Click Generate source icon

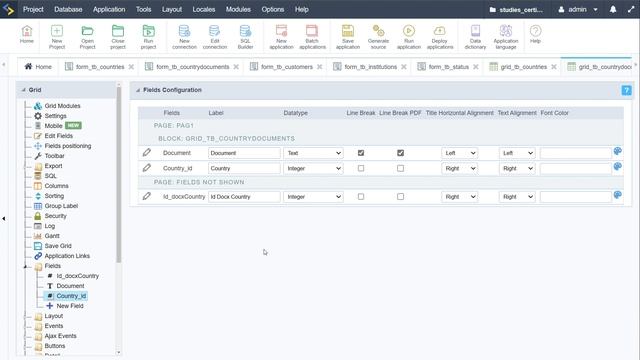click(378, 37)
